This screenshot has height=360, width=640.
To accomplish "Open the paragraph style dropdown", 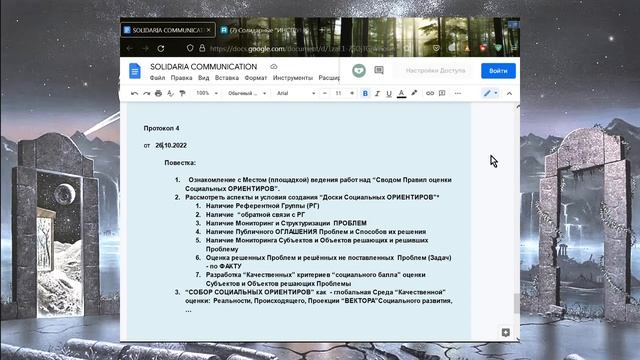I will pos(247,93).
